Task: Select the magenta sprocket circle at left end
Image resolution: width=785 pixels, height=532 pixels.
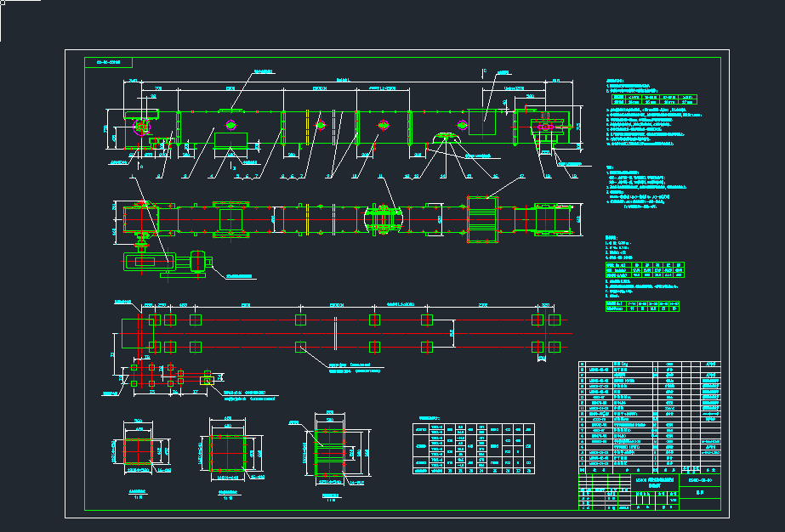Action: point(141,127)
